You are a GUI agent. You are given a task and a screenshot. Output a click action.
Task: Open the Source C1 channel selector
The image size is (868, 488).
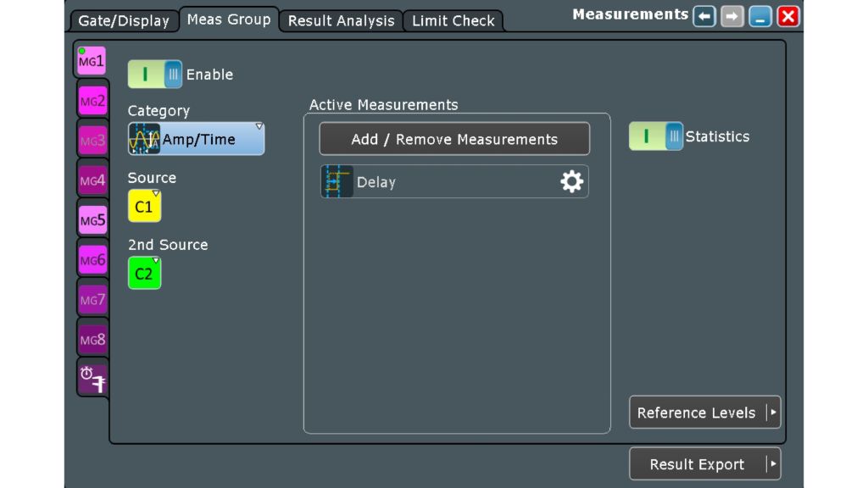[144, 204]
